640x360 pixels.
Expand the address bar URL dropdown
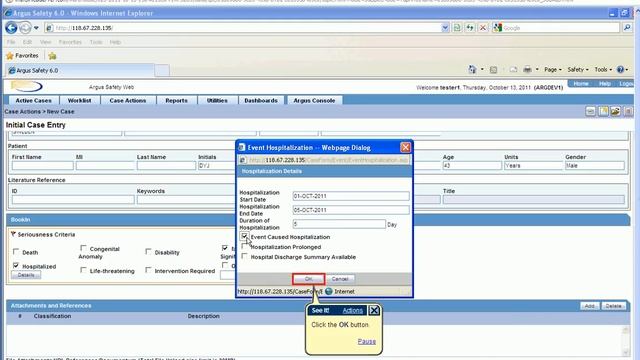click(x=445, y=28)
